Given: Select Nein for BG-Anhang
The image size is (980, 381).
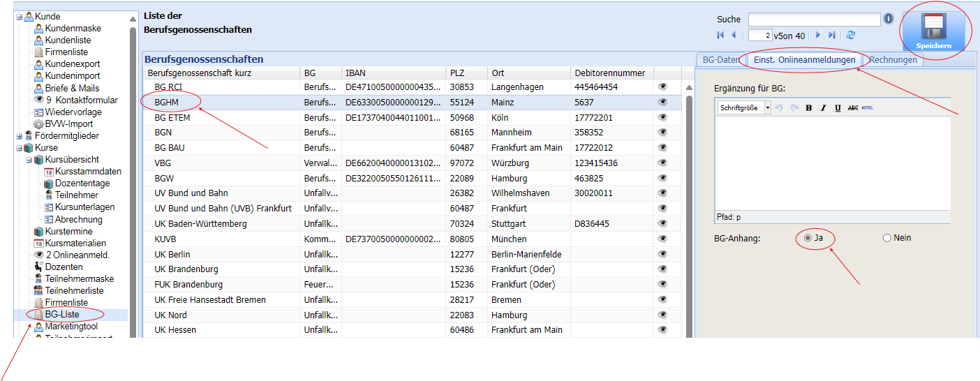Looking at the screenshot, I should tap(887, 238).
